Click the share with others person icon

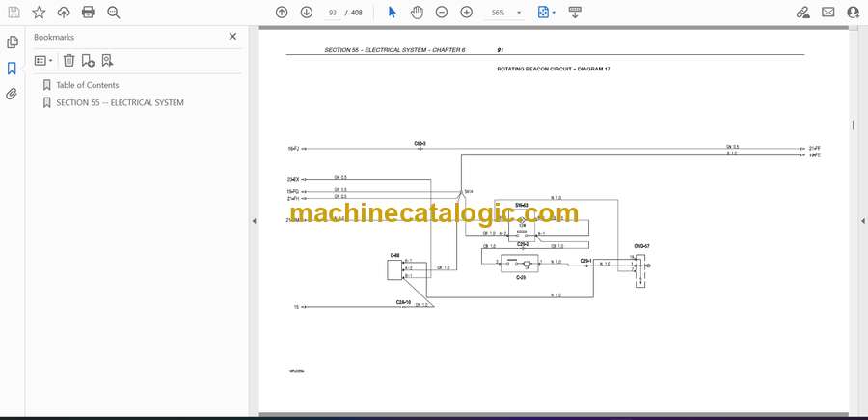pyautogui.click(x=854, y=13)
